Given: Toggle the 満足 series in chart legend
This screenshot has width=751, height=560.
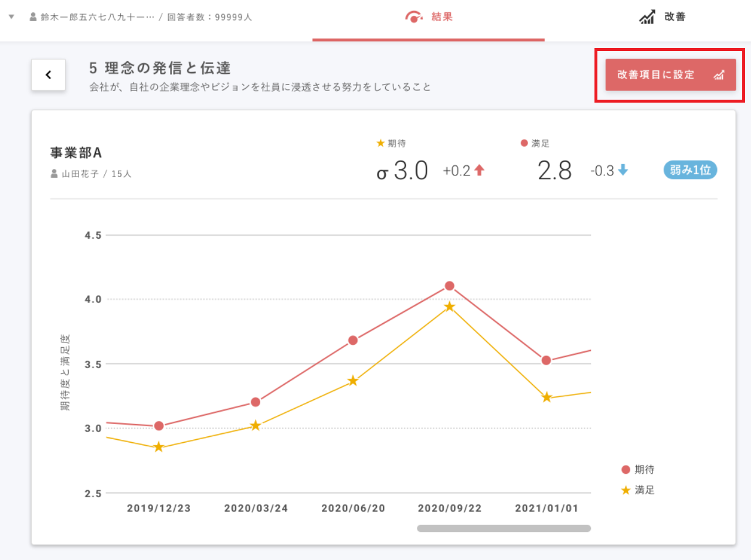Looking at the screenshot, I should 638,490.
